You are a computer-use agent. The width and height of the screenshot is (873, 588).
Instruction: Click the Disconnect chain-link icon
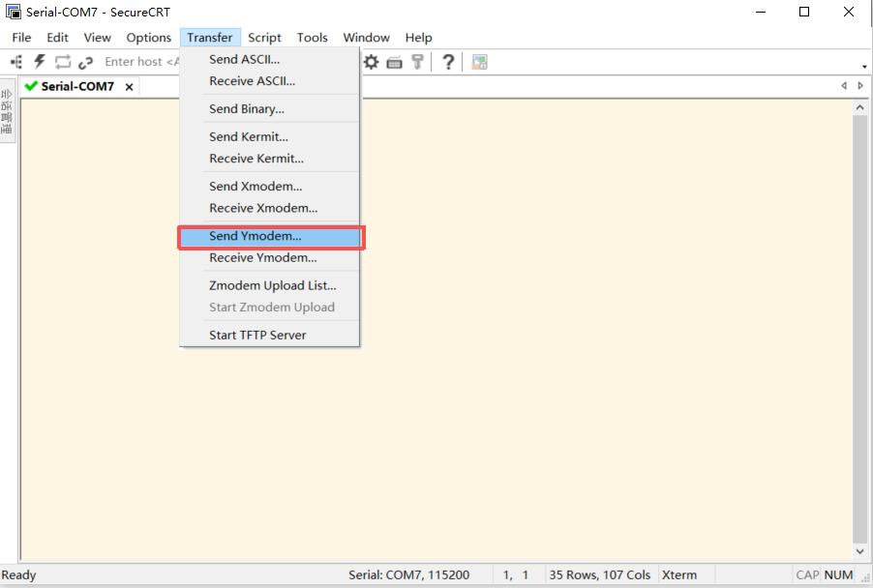(85, 62)
